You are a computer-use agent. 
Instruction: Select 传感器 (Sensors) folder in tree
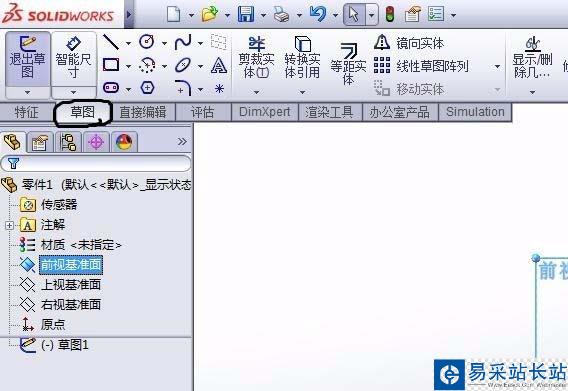tap(49, 205)
